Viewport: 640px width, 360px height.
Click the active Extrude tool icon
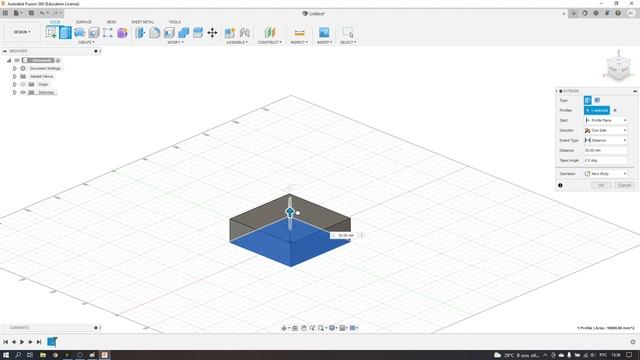(65, 32)
